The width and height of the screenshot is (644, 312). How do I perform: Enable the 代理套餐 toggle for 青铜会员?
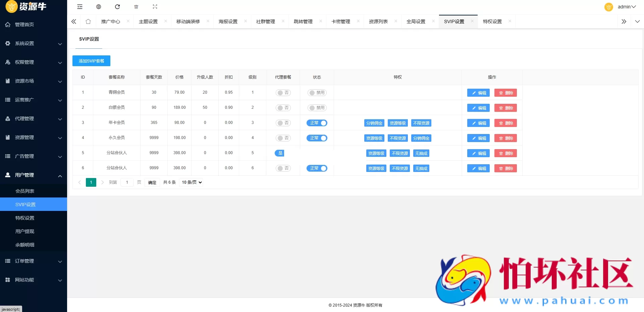click(283, 93)
